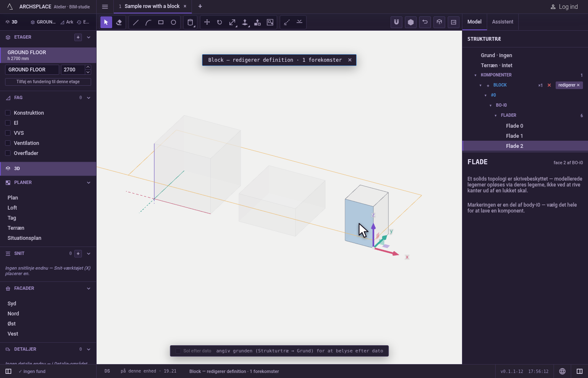Switch to the Assistent tab
Screen dimensions: 588x378
(503, 22)
